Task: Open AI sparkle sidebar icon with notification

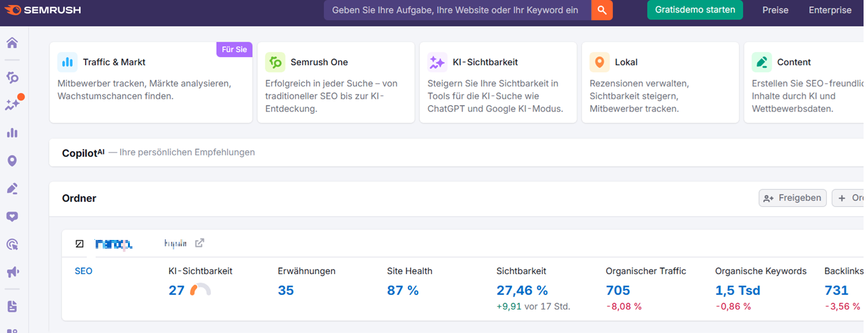Action: coord(12,104)
